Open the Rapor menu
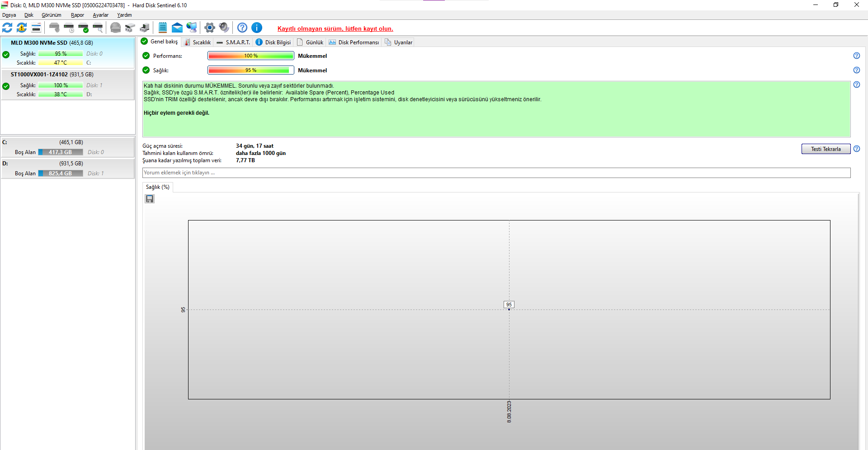 [77, 15]
